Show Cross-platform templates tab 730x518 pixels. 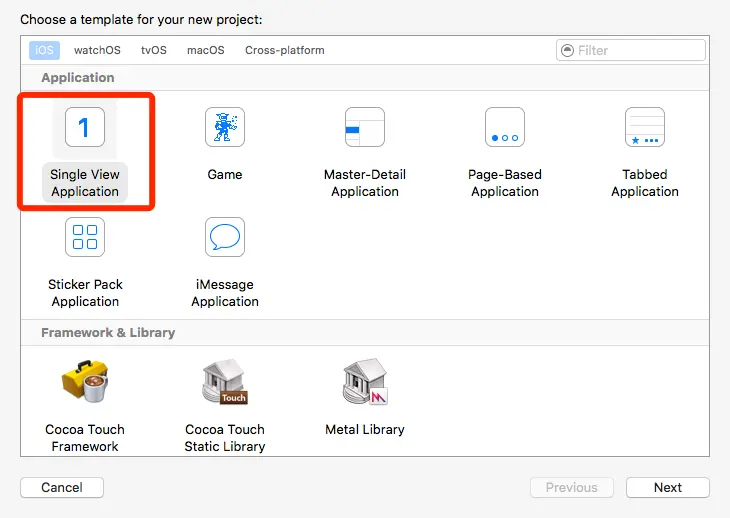[285, 50]
